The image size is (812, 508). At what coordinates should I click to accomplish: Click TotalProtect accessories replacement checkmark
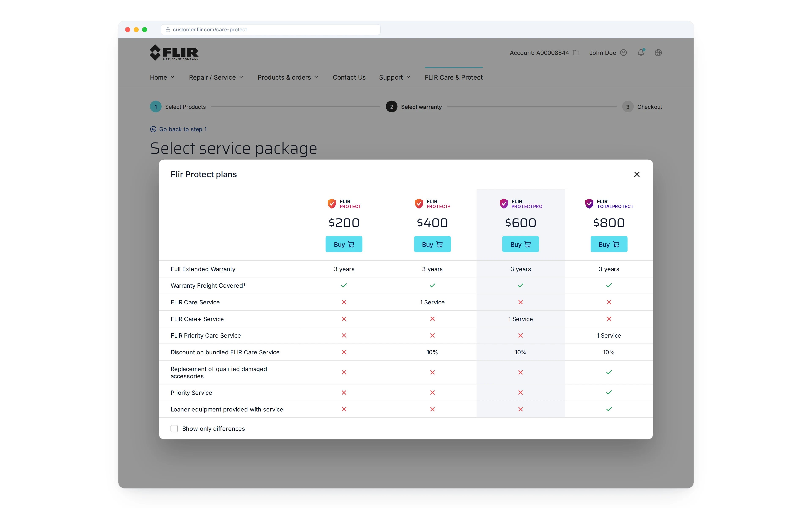click(x=609, y=372)
